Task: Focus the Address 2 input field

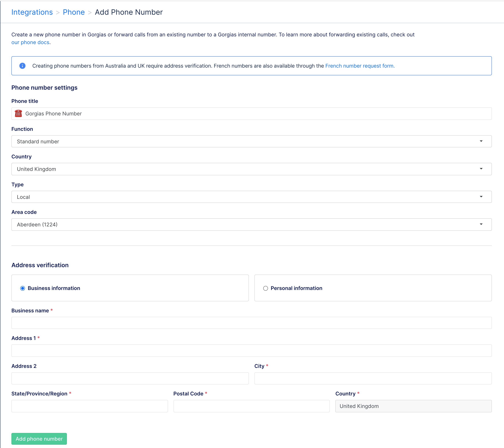Action: (130, 378)
